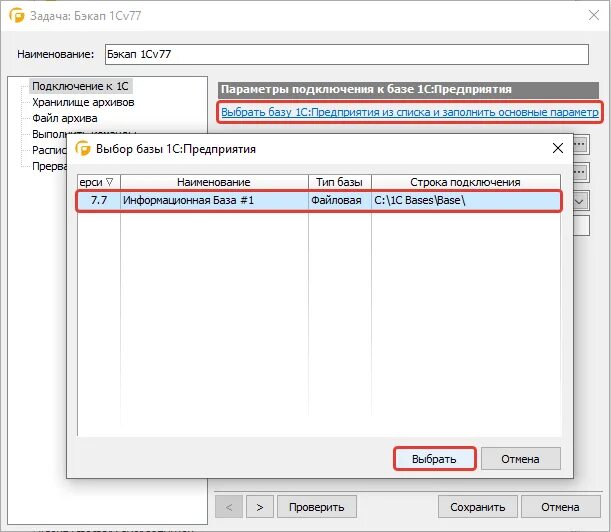Click the Проверить button
The image size is (611, 532).
[317, 507]
